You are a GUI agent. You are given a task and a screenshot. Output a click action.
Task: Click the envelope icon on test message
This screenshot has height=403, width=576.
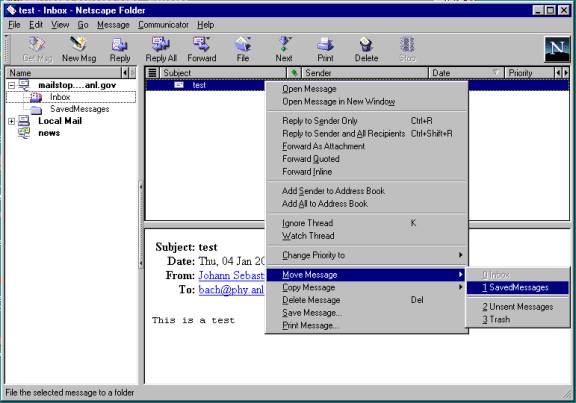pyautogui.click(x=179, y=85)
